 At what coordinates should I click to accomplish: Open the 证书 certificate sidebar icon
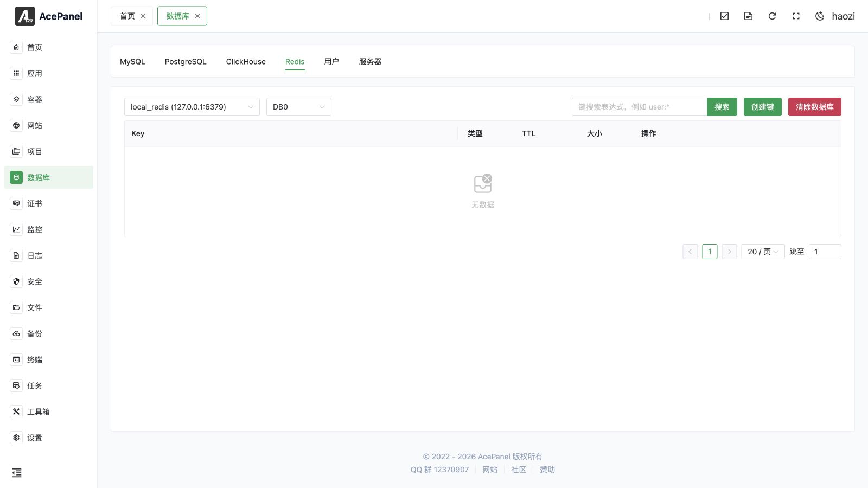click(x=16, y=203)
